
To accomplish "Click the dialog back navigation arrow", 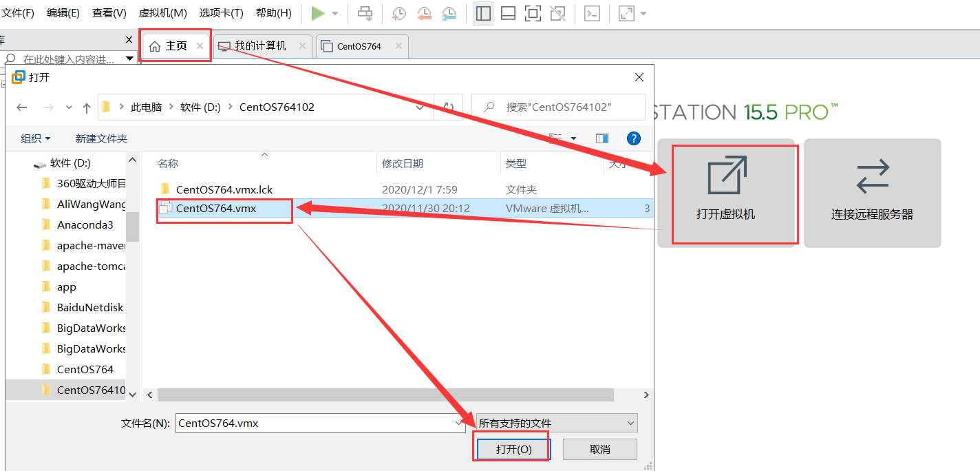I will (22, 107).
